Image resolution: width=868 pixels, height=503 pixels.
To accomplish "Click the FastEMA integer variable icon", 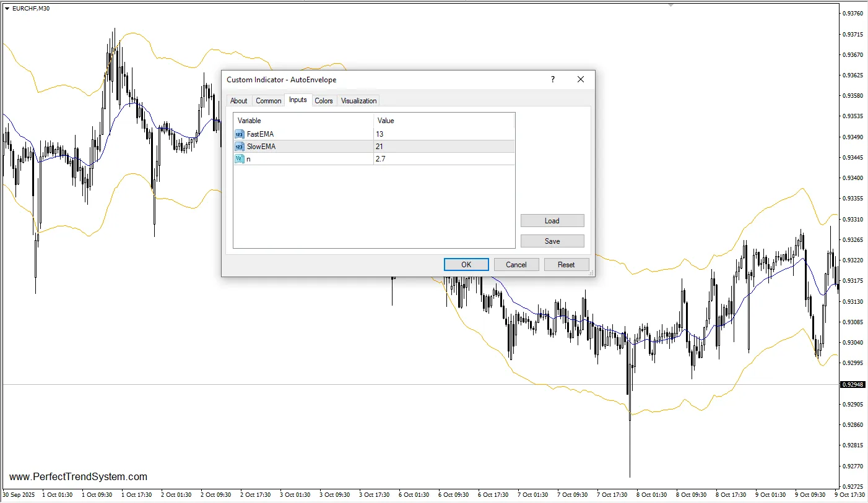I will pos(239,134).
